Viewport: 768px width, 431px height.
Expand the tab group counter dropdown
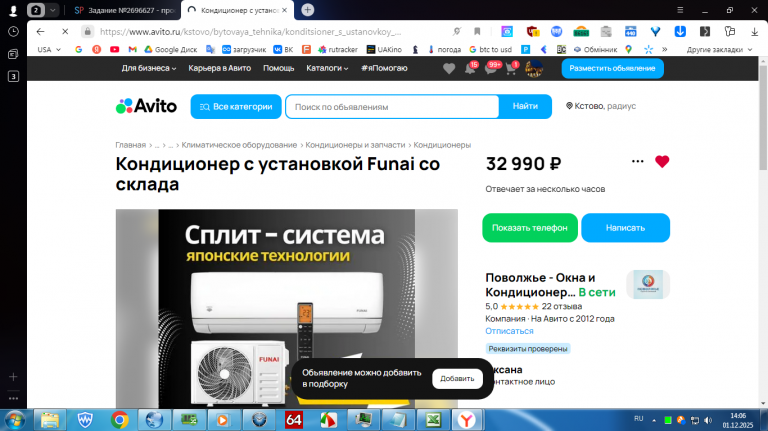point(52,10)
